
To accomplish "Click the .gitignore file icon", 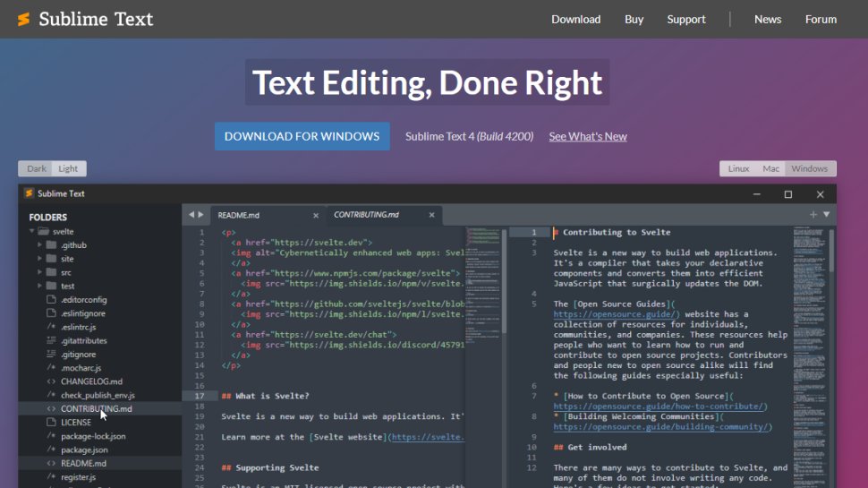I will click(x=52, y=354).
